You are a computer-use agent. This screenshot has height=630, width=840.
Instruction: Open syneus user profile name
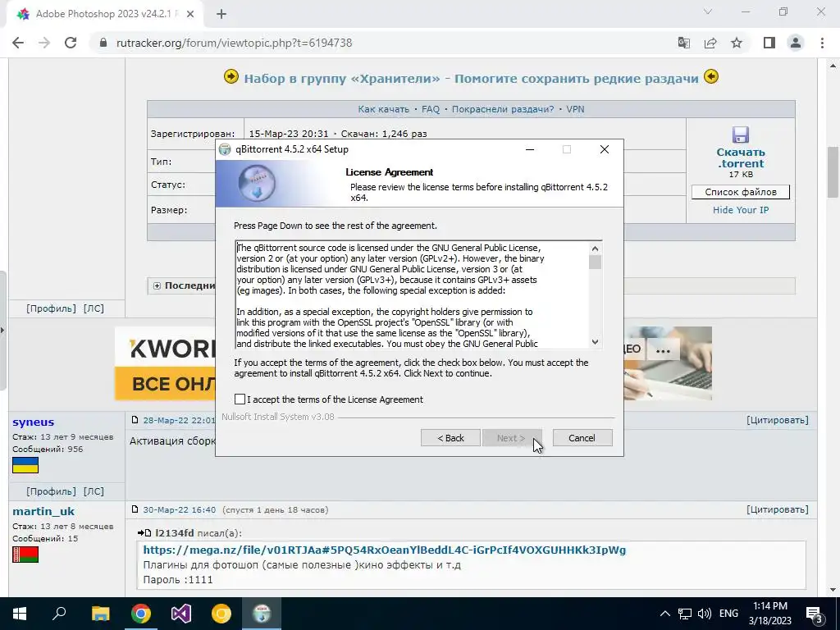click(x=33, y=422)
